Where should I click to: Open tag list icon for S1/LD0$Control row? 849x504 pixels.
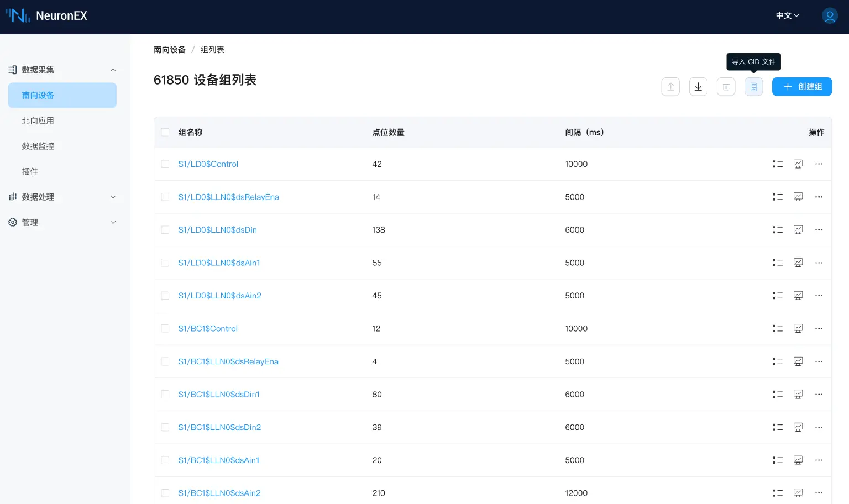[x=778, y=164]
